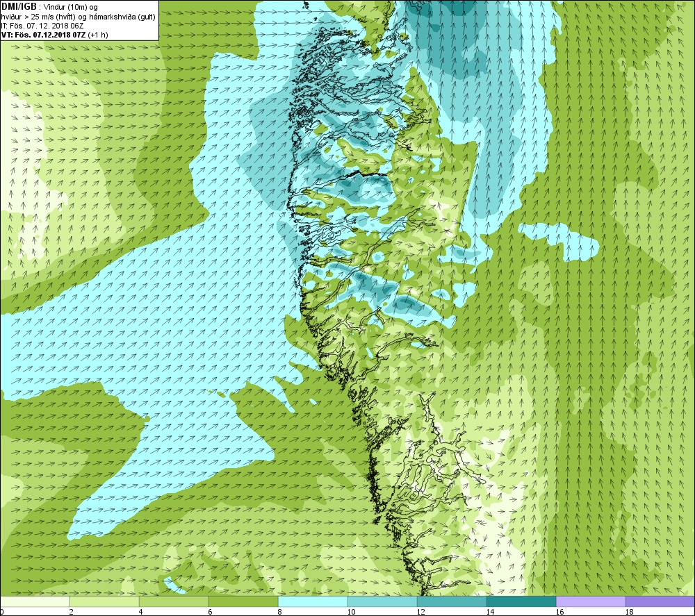The image size is (695, 616).
Task: Click the "VT: Fös. 07.12.2018 07Z (+1 h)" line
Action: point(54,35)
